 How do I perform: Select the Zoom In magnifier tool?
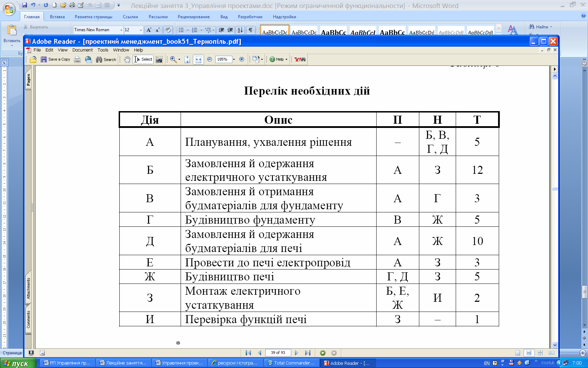(x=173, y=60)
